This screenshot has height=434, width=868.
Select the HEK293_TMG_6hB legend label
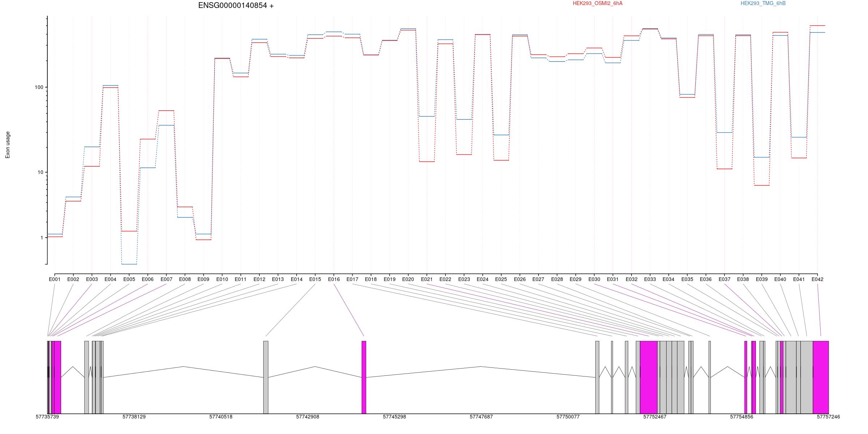coord(763,3)
